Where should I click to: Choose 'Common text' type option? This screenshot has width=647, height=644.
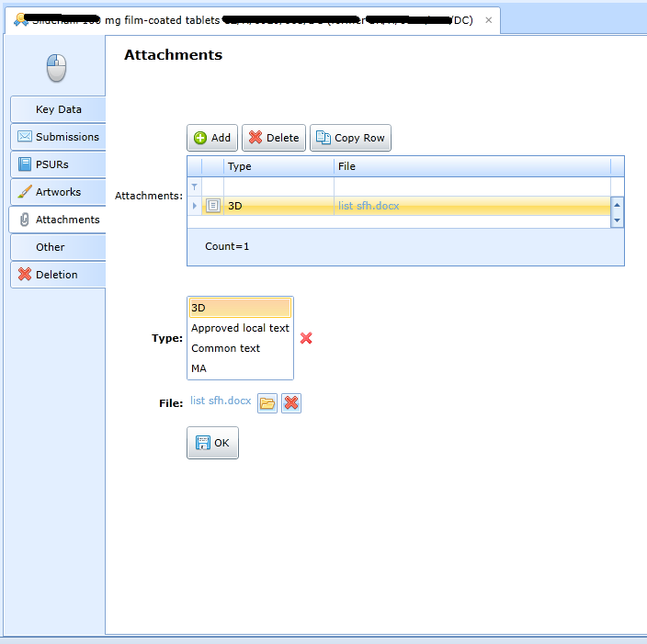pyautogui.click(x=226, y=348)
